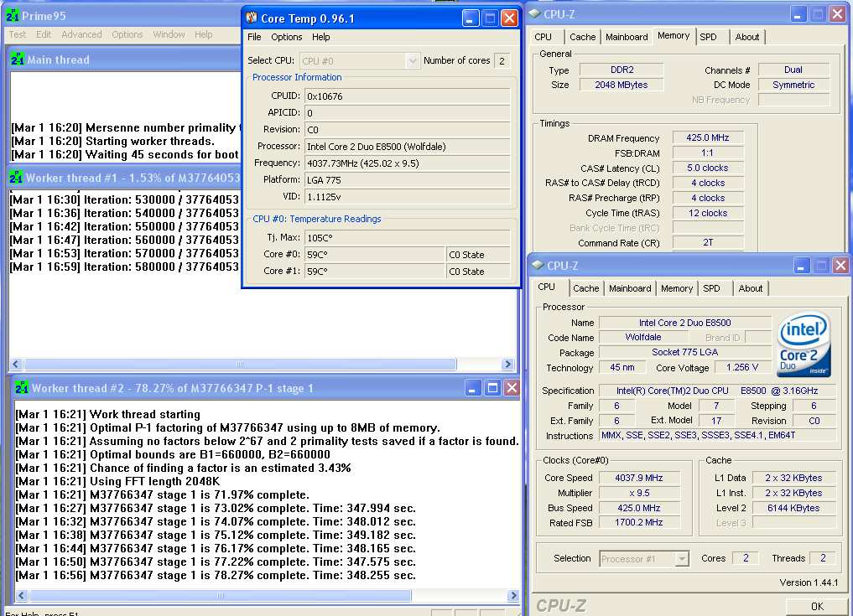Click the Worker thread #2 window icon
The height and width of the screenshot is (616, 853).
point(22,388)
